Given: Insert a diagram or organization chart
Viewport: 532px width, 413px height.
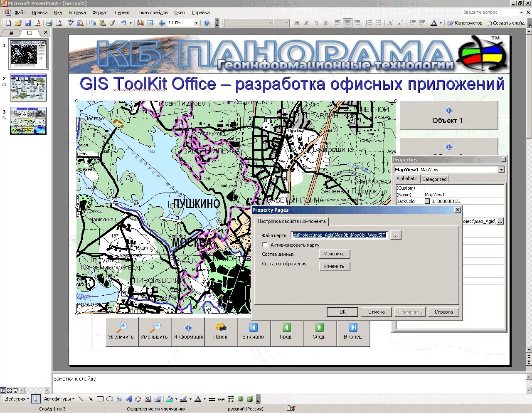Looking at the screenshot, I should [138, 399].
